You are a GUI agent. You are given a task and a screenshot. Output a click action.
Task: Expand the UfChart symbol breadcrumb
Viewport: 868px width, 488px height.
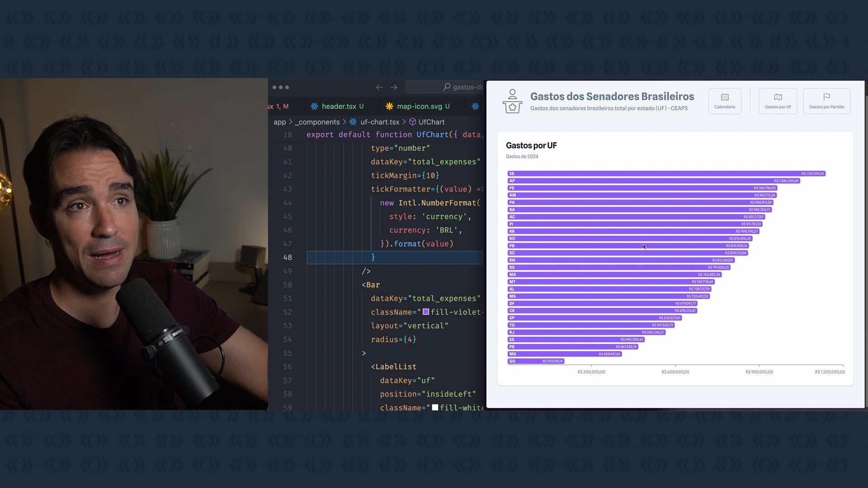(431, 122)
